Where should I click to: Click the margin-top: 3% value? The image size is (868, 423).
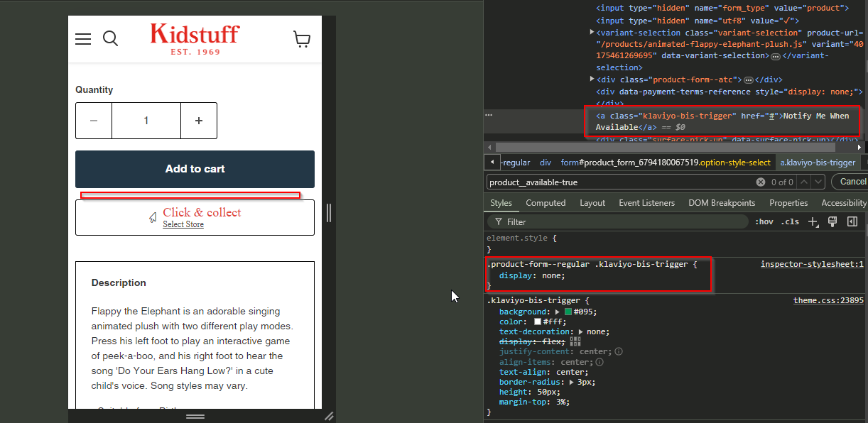[562, 402]
